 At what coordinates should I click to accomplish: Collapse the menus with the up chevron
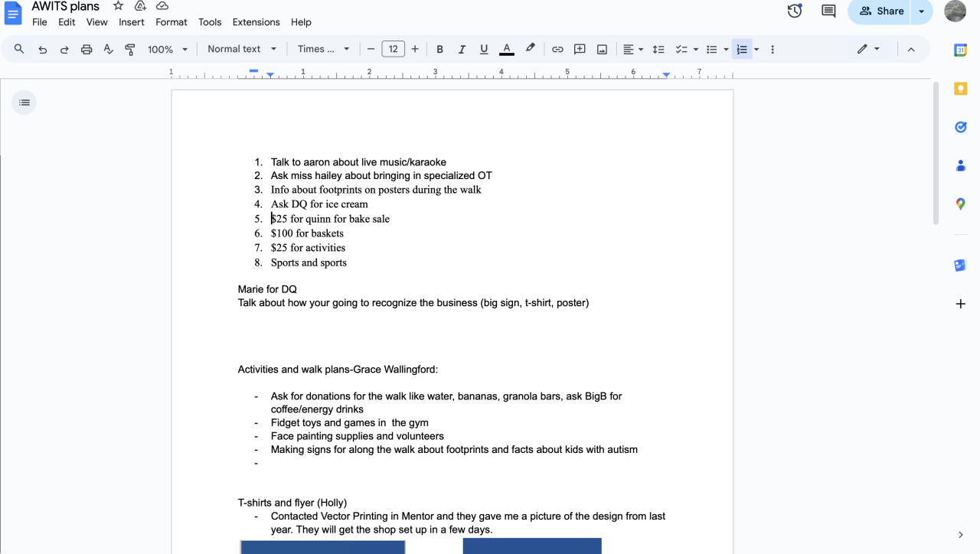click(x=911, y=49)
